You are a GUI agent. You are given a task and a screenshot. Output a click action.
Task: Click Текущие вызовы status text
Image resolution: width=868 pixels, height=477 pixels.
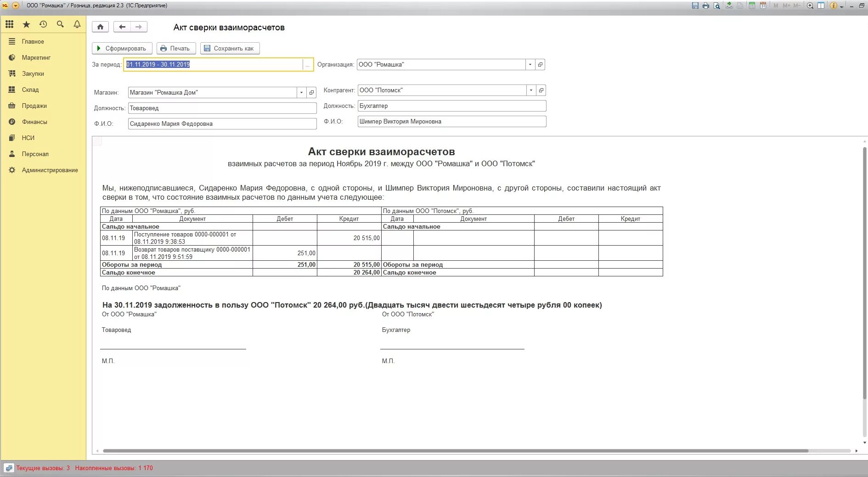43,468
